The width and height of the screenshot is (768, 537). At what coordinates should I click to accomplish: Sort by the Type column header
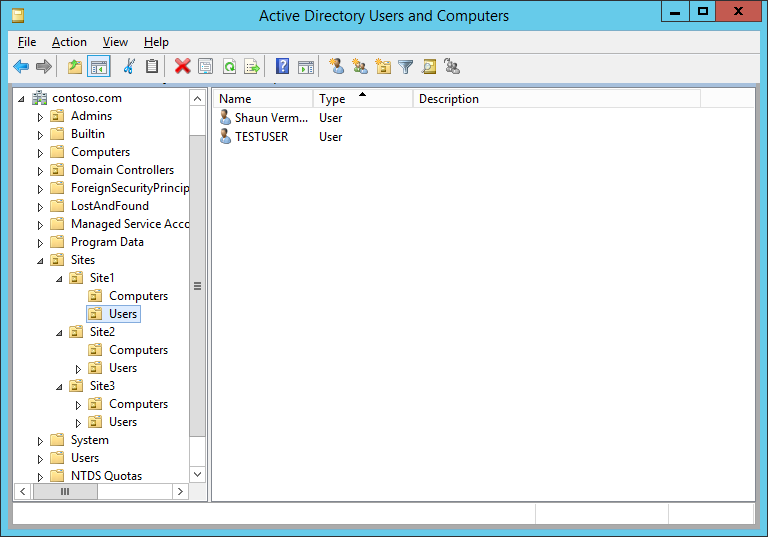[363, 98]
